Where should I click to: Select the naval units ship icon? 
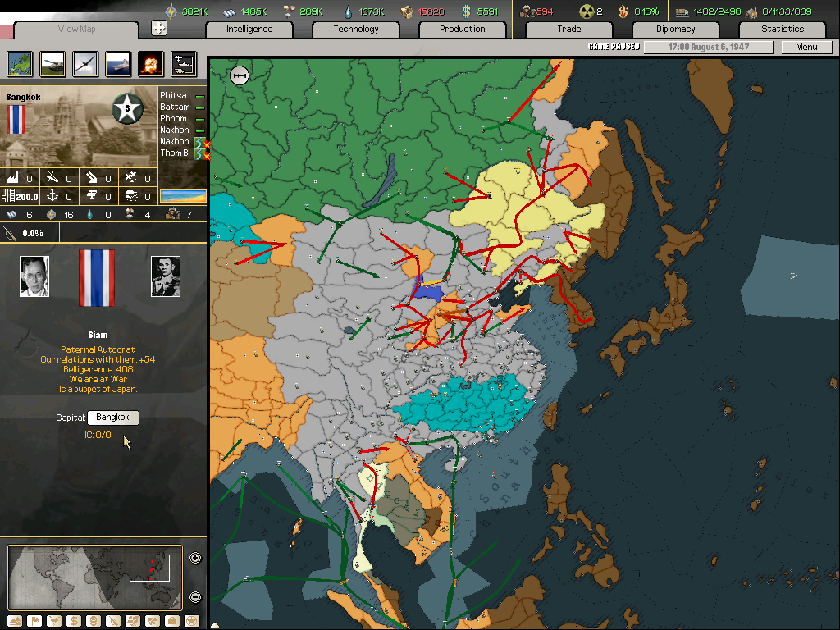tap(117, 63)
